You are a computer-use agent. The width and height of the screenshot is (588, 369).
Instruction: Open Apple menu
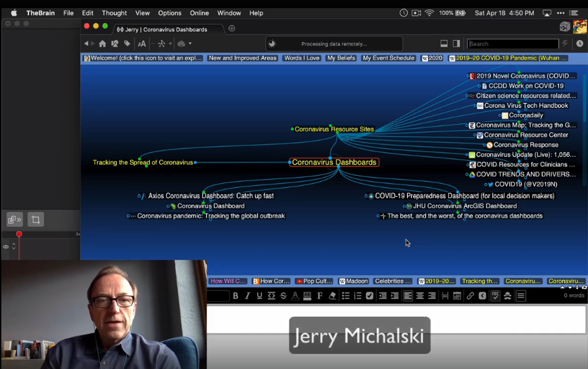[x=14, y=13]
